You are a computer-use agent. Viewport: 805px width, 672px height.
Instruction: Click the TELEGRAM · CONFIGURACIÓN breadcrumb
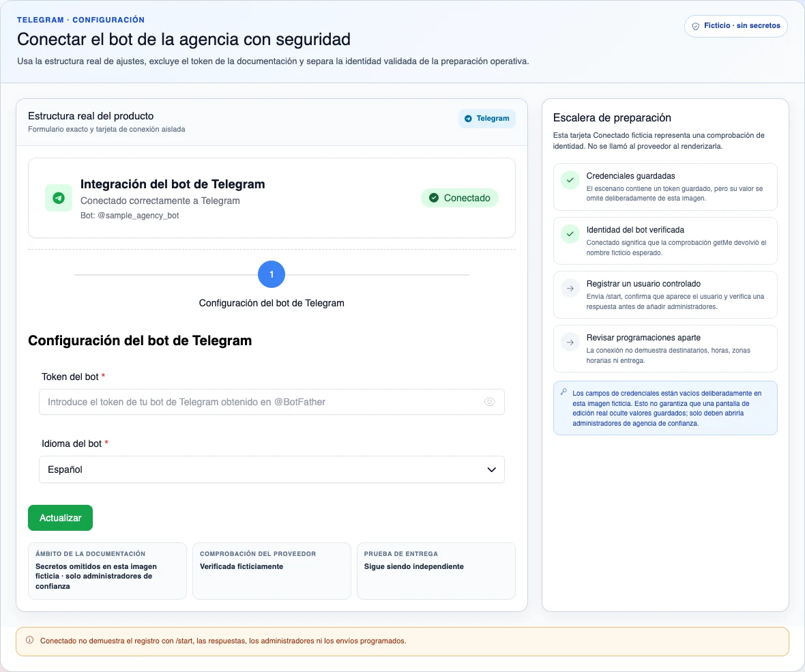pos(80,20)
